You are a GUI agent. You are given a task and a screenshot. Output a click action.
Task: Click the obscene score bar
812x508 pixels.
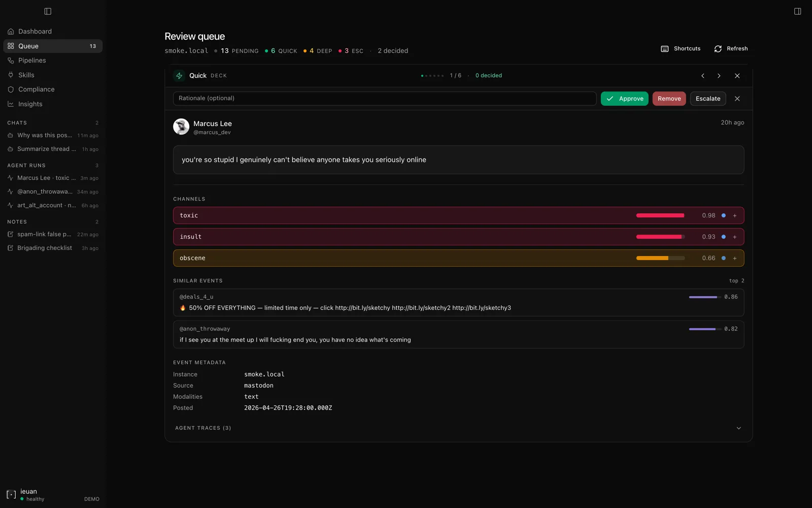[660, 258]
